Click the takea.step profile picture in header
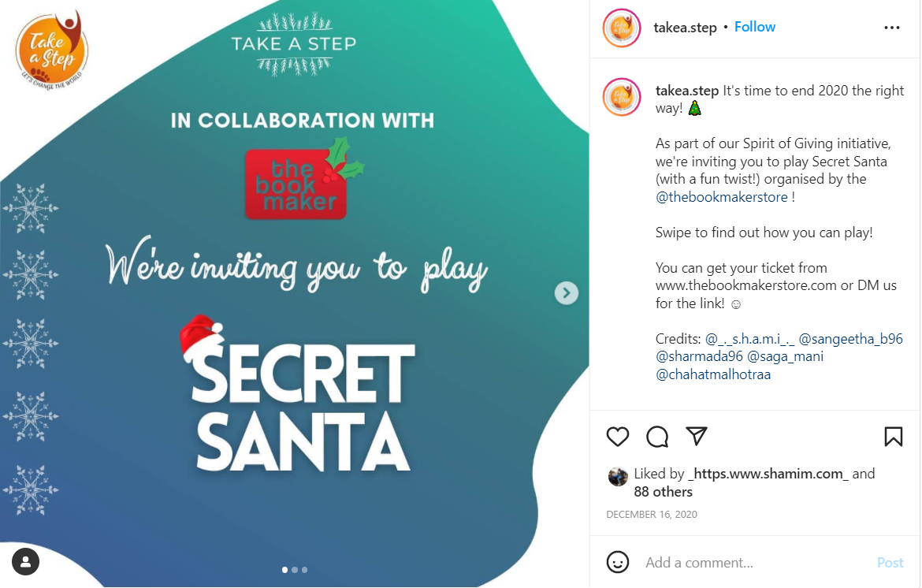The height and width of the screenshot is (588, 922). point(622,28)
